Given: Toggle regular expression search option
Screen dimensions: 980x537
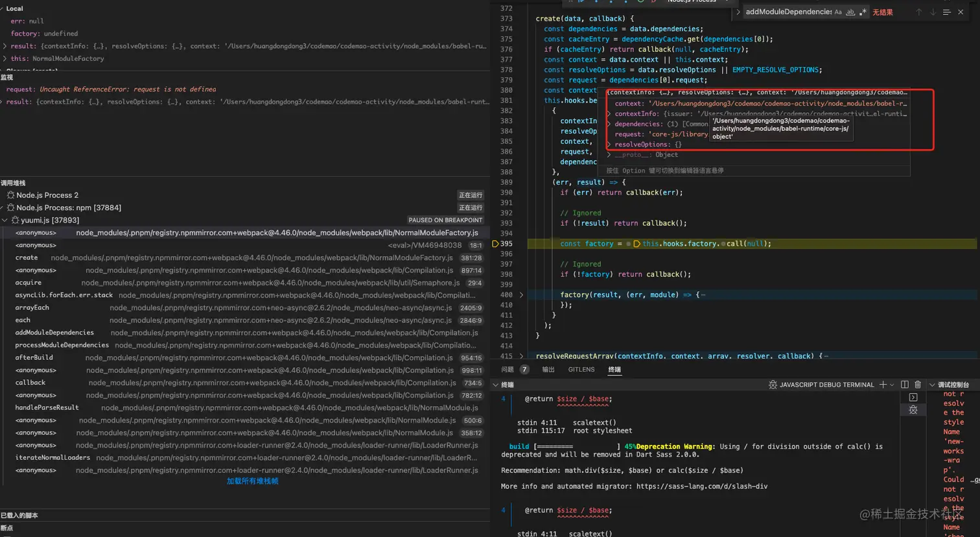Looking at the screenshot, I should tap(863, 12).
